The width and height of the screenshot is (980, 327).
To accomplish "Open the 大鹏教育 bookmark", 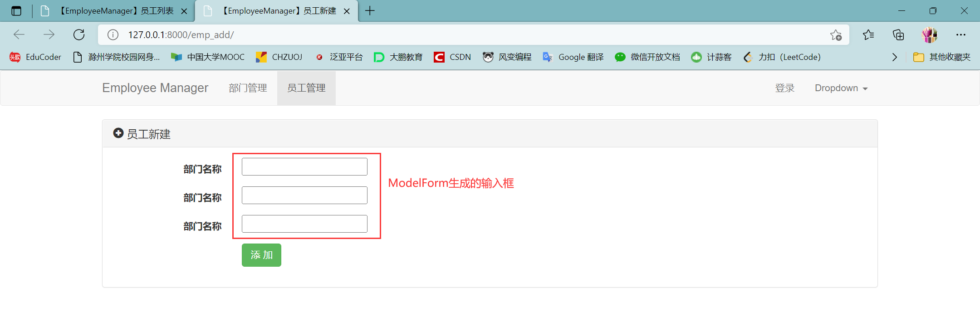I will (x=398, y=57).
